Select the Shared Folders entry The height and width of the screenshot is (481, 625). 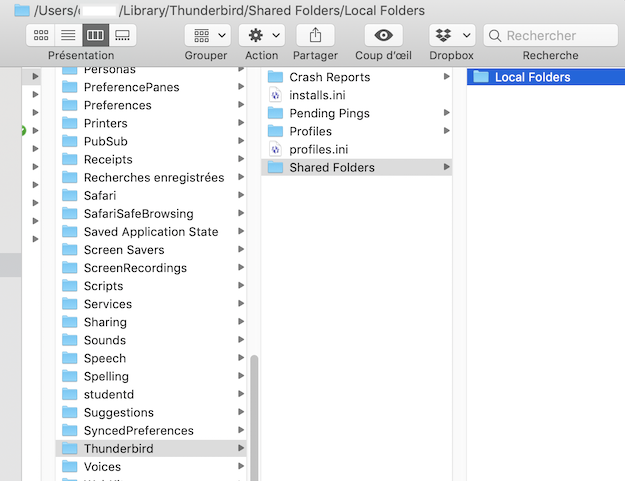click(x=332, y=167)
